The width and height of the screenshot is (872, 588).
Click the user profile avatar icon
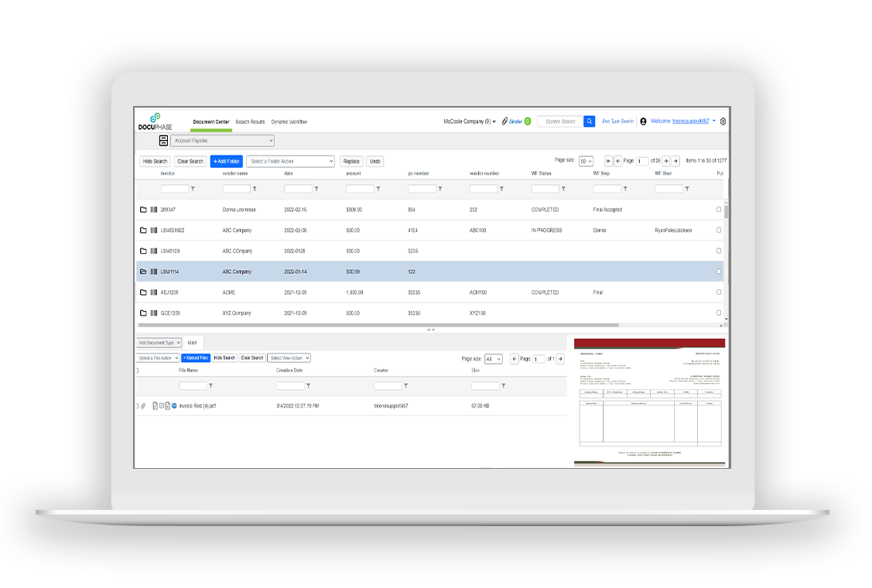pos(643,121)
